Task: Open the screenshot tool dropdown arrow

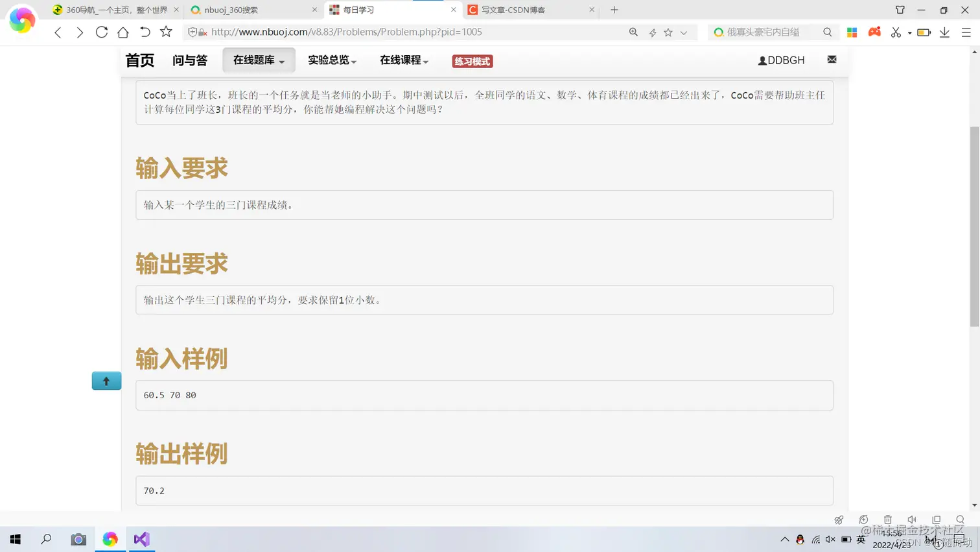Action: pyautogui.click(x=909, y=32)
